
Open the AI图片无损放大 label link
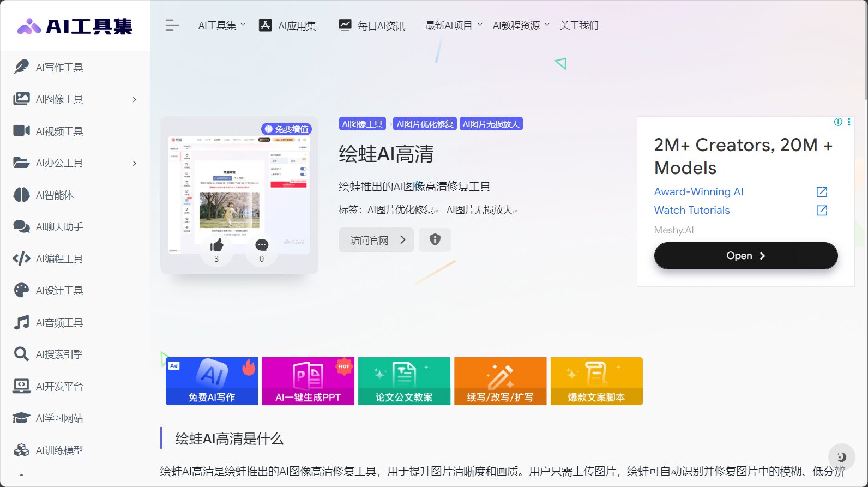point(481,210)
